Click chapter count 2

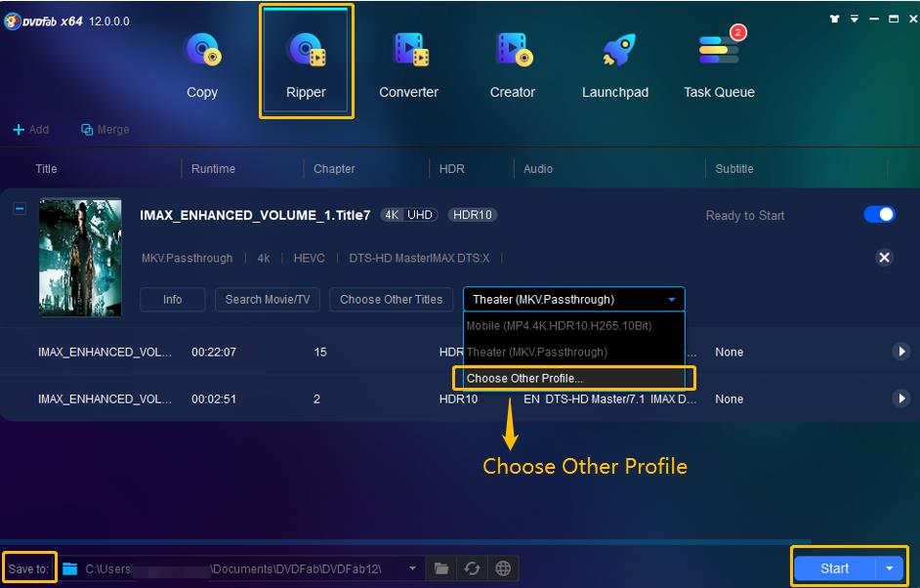click(316, 399)
